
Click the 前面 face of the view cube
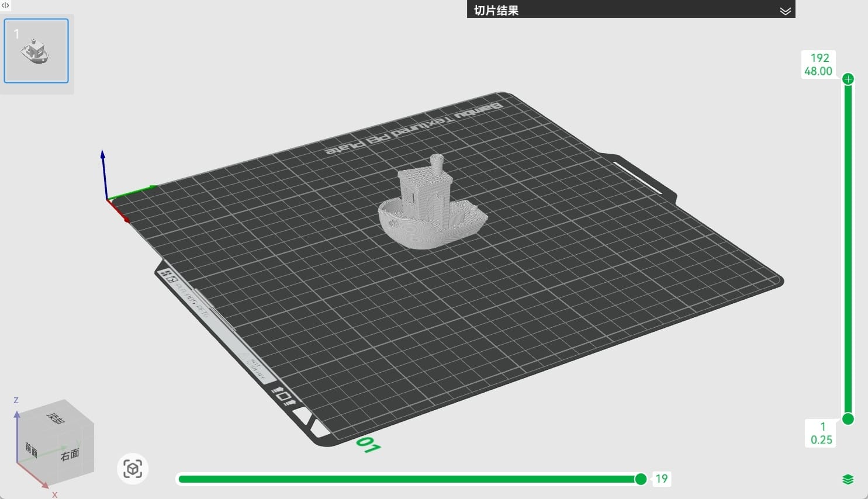click(32, 451)
